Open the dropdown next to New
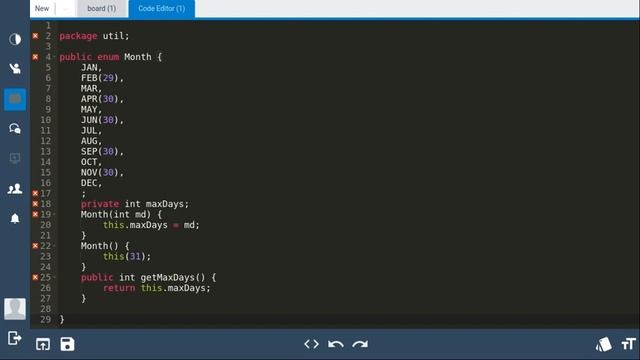Viewport: 640px width, 360px height. (65, 9)
